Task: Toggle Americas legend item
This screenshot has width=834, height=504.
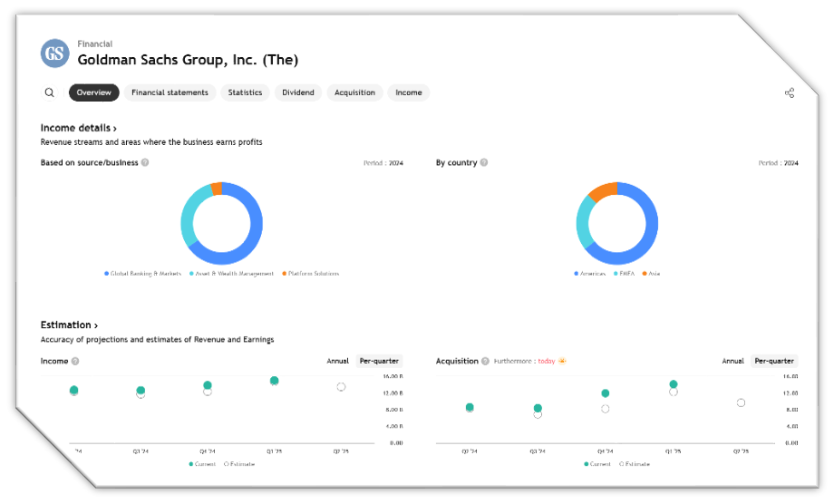Action: pyautogui.click(x=589, y=273)
